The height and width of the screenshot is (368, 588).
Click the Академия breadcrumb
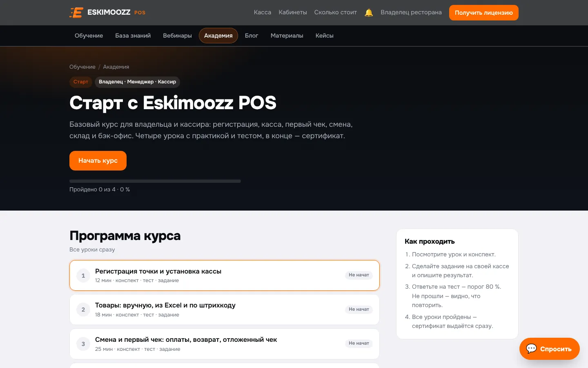(x=116, y=67)
